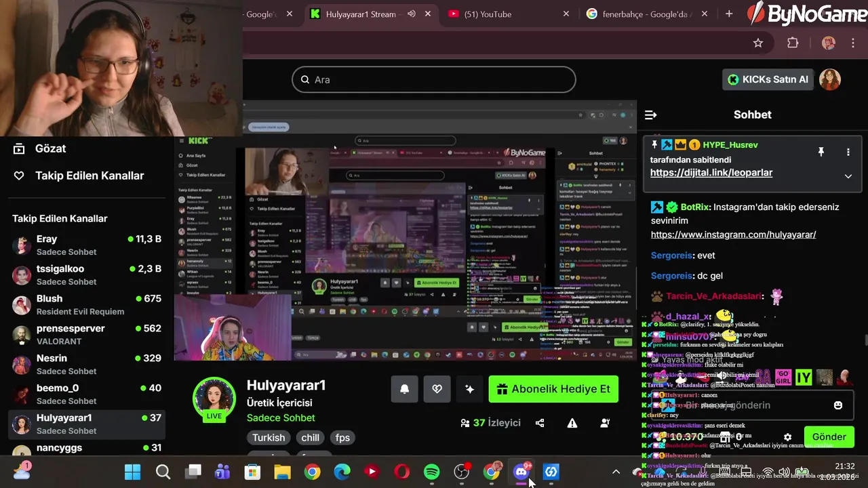This screenshot has height=488, width=868.
Task: Open the Kick user avatar menu
Action: tap(830, 79)
